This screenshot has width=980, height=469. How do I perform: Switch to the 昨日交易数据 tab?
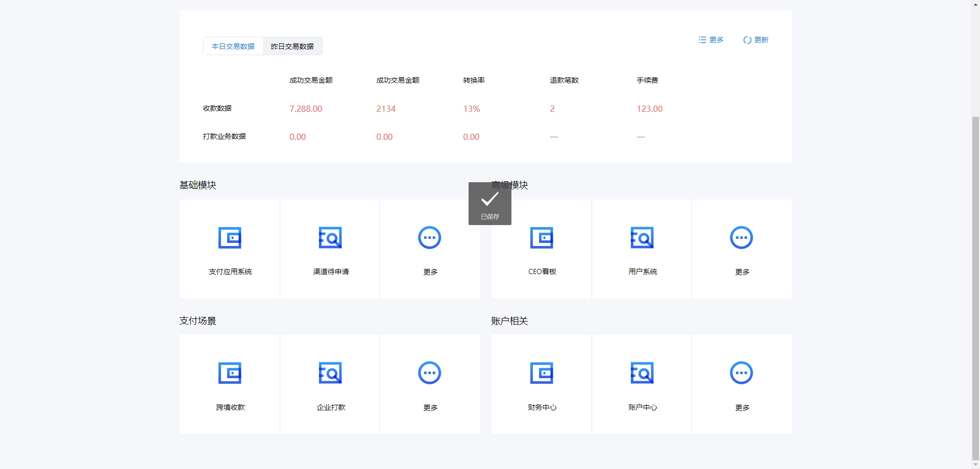(x=292, y=46)
